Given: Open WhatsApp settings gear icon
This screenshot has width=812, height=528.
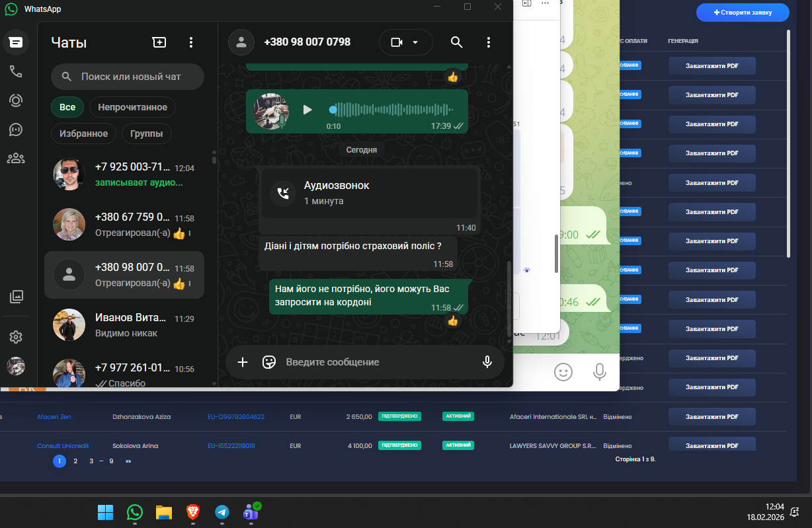Looking at the screenshot, I should click(16, 337).
